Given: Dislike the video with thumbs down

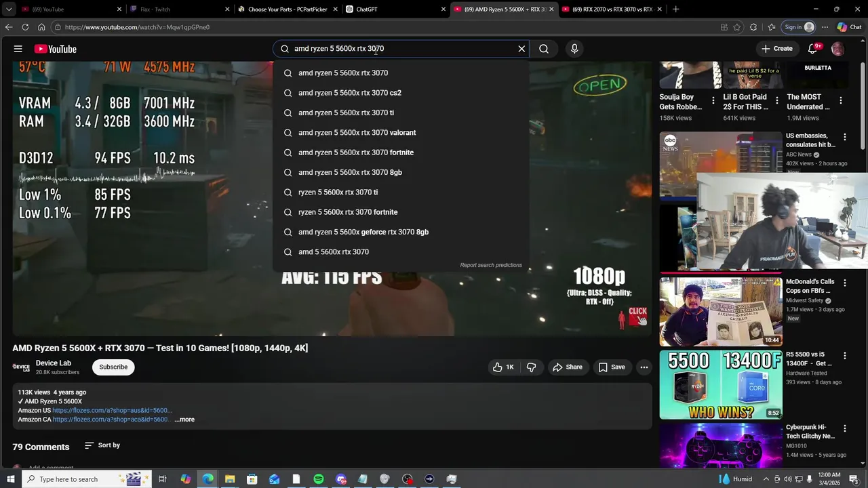Looking at the screenshot, I should pos(532,367).
